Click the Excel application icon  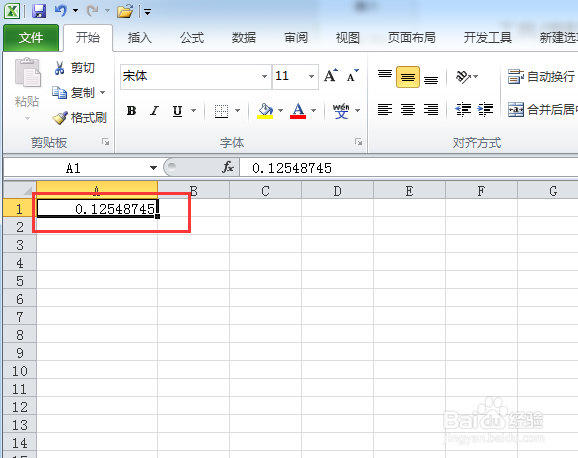click(12, 11)
